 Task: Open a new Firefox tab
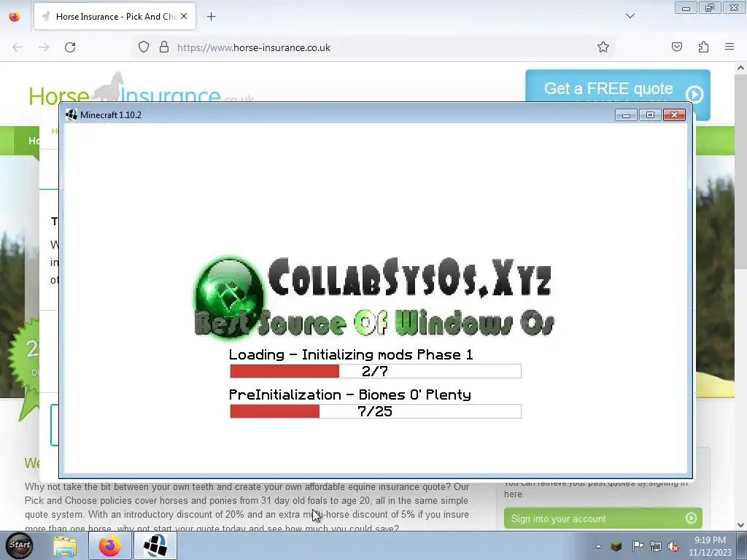(x=211, y=17)
